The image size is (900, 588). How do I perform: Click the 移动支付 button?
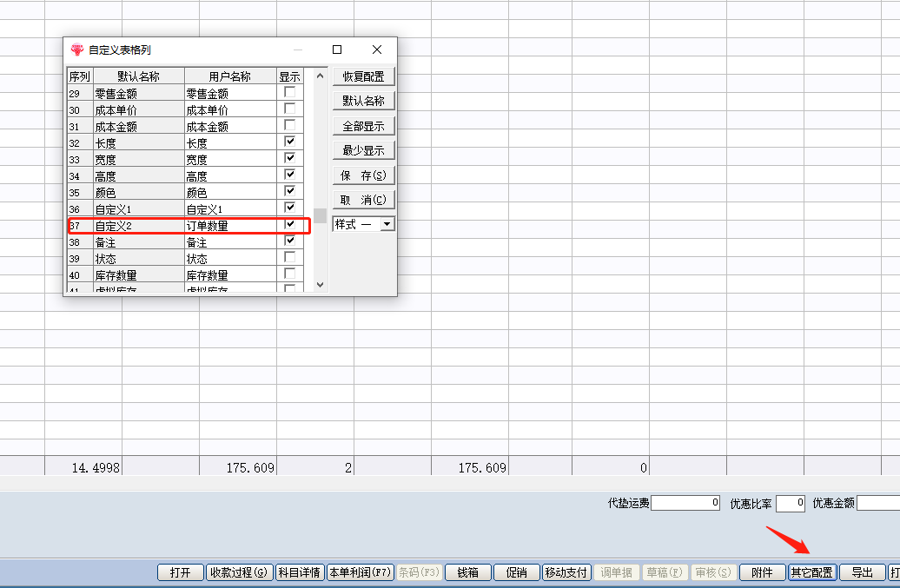[566, 572]
